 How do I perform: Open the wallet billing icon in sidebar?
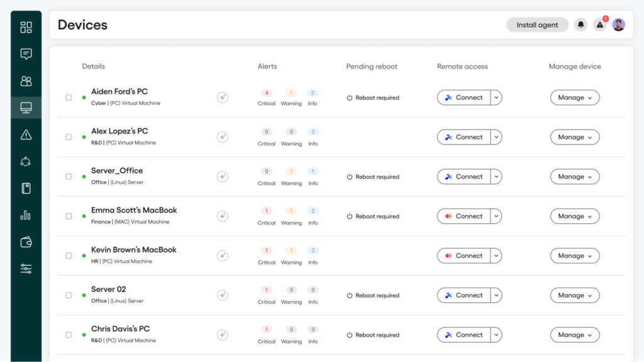[26, 242]
